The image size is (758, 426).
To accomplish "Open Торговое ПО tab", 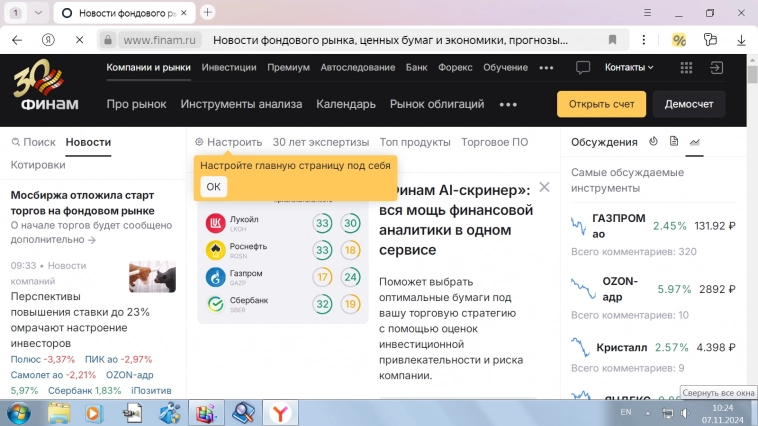I will click(494, 142).
